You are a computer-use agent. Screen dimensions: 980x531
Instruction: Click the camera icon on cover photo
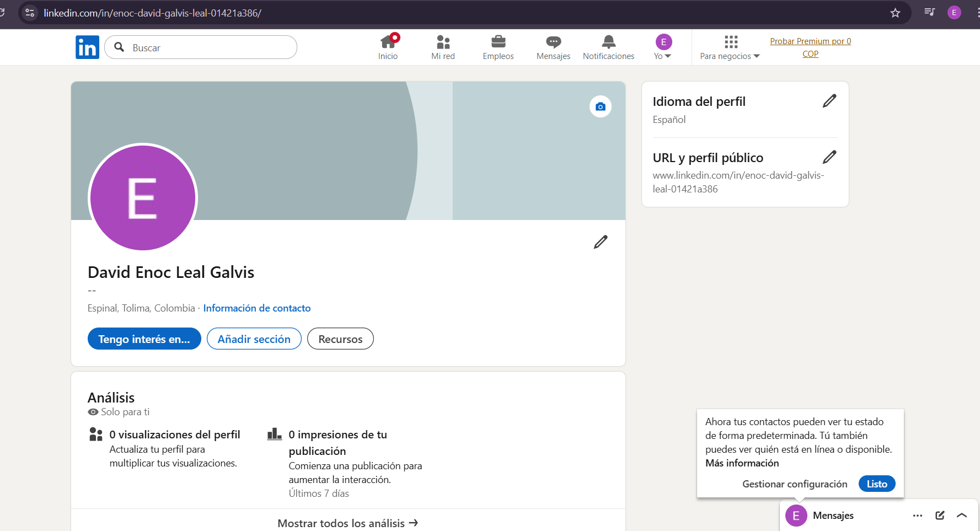point(601,106)
